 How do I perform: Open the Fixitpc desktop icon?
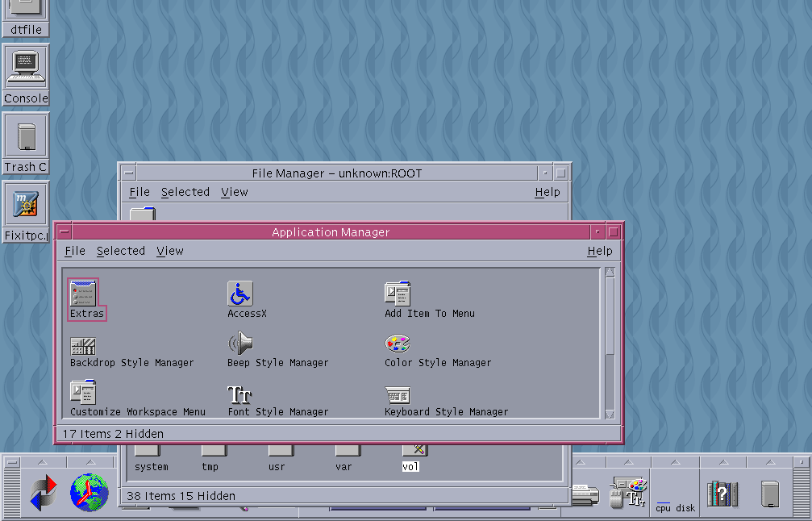pos(26,212)
